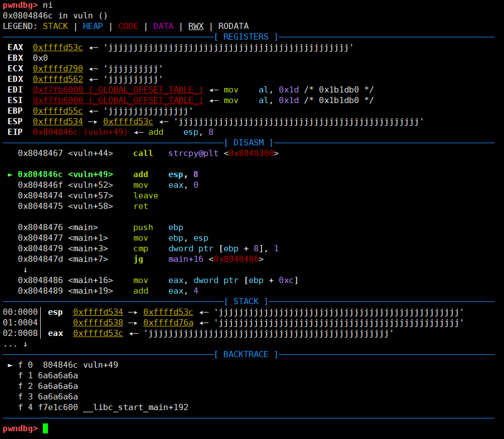This screenshot has height=439, width=504.
Task: Click the EAX register address 0xffffd53c
Action: tap(57, 47)
